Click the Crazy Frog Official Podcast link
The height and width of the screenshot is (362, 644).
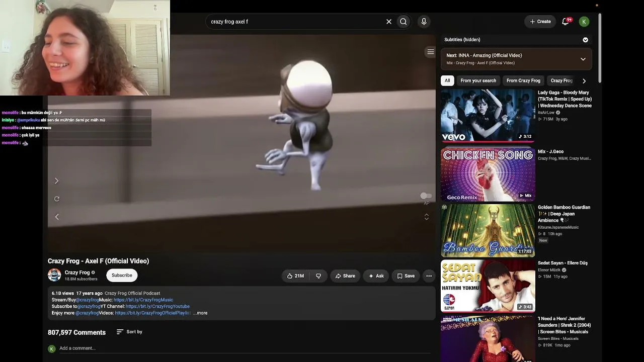click(132, 293)
